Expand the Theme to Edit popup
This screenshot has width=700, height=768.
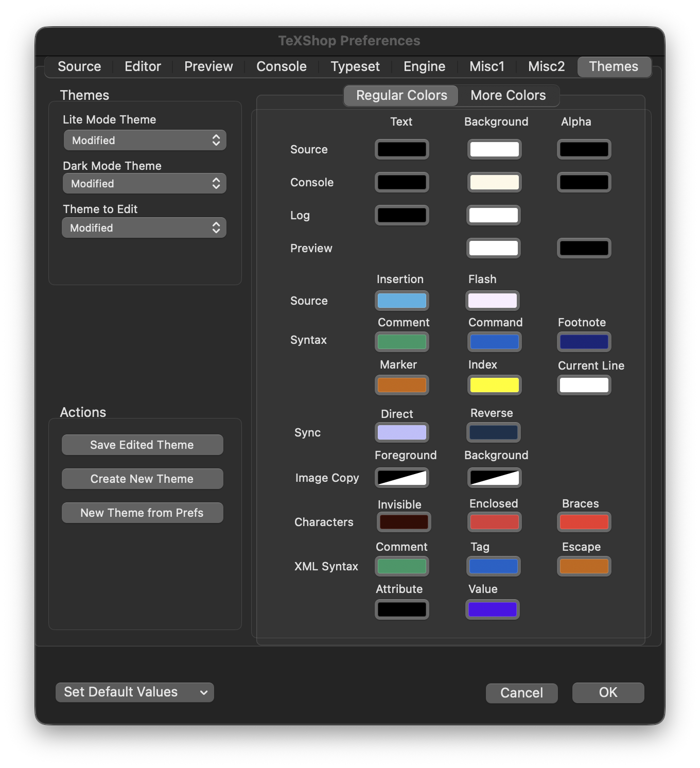tap(144, 228)
